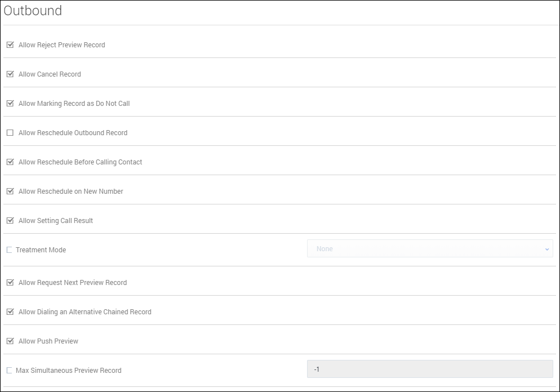Image resolution: width=560 pixels, height=392 pixels.
Task: Uncheck Allow Reschedule Before Calling Contact
Action: [10, 162]
